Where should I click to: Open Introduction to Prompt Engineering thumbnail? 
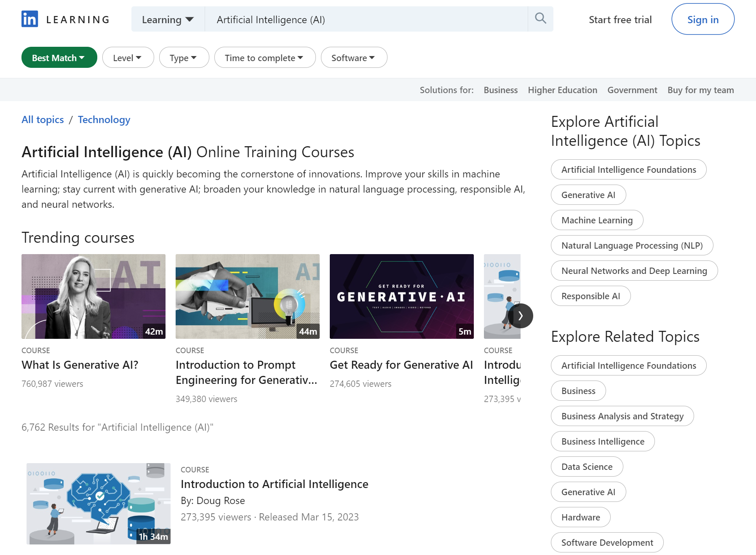(248, 296)
